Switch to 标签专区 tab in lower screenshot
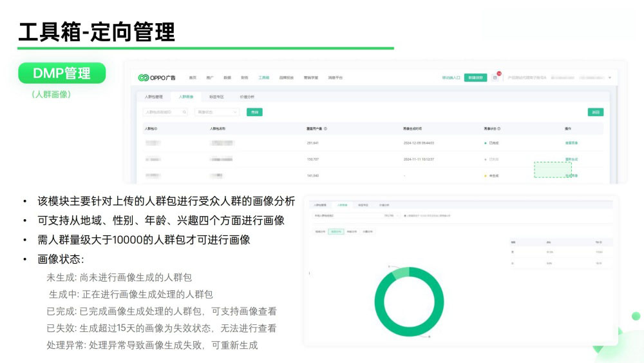 click(x=363, y=205)
